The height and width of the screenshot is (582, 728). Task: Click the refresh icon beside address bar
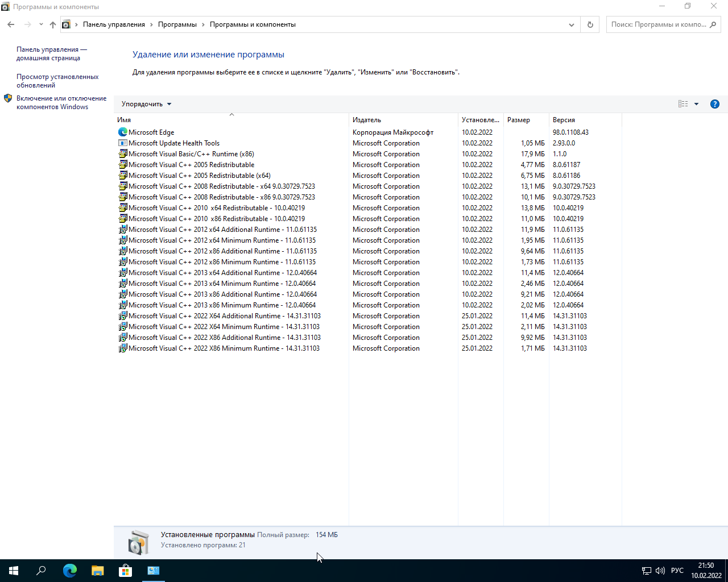590,24
